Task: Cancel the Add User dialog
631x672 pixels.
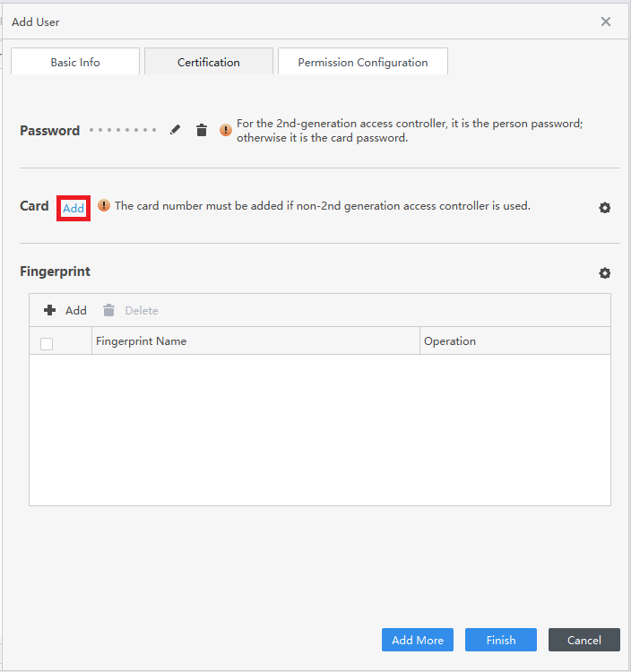Action: [584, 640]
